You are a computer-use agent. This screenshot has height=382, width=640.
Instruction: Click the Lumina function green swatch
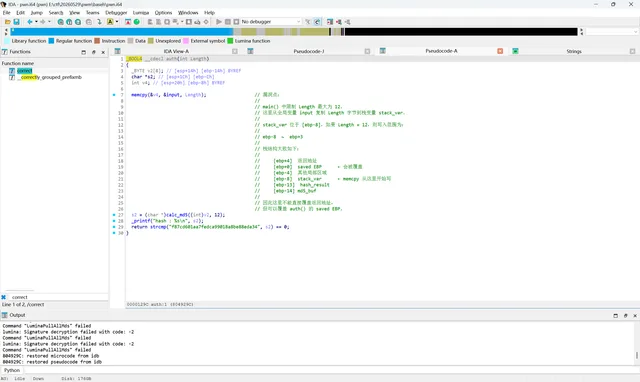coord(230,41)
